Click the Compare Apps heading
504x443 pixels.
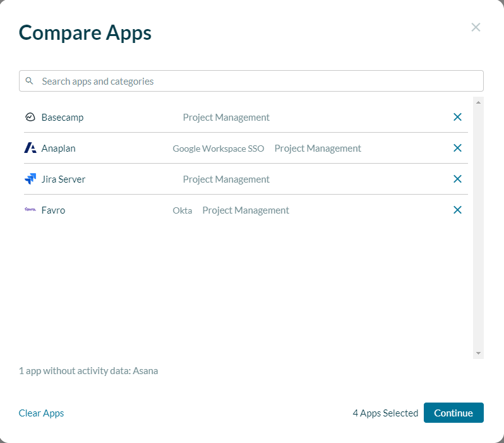(85, 33)
